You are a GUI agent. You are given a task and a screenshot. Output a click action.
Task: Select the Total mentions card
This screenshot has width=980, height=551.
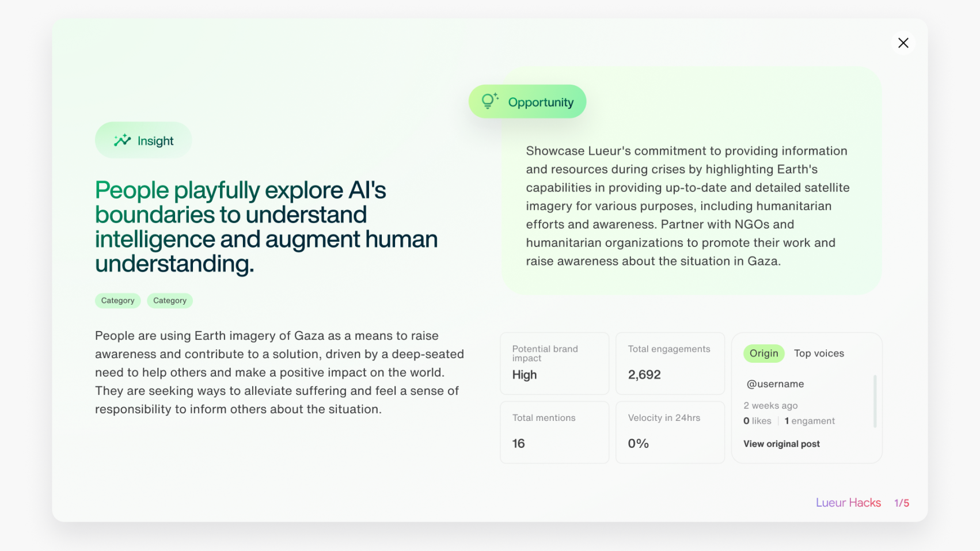[554, 432]
